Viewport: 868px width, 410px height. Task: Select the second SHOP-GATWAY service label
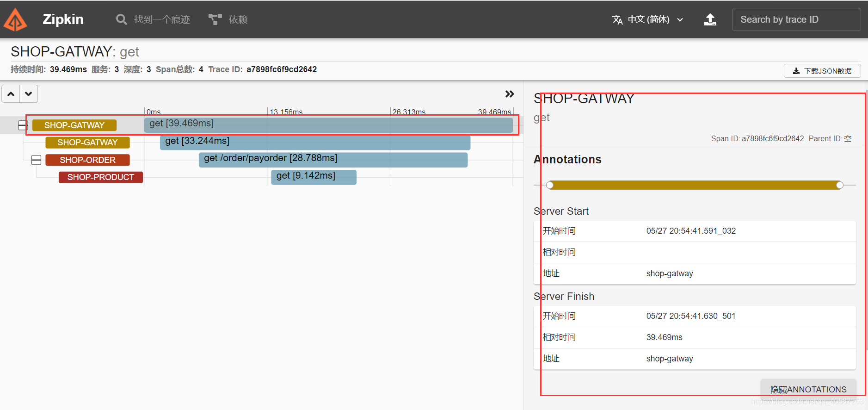pos(87,143)
